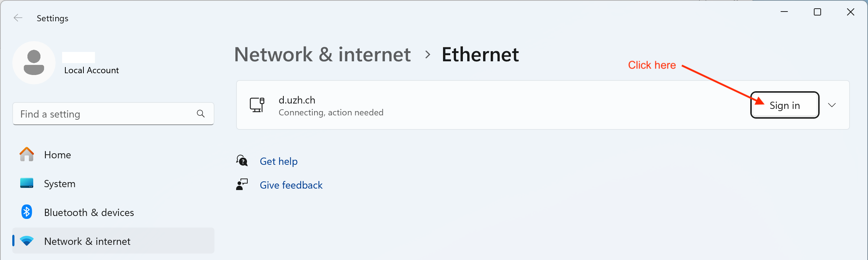Maximize the Settings window
The height and width of the screenshot is (260, 868).
(817, 12)
